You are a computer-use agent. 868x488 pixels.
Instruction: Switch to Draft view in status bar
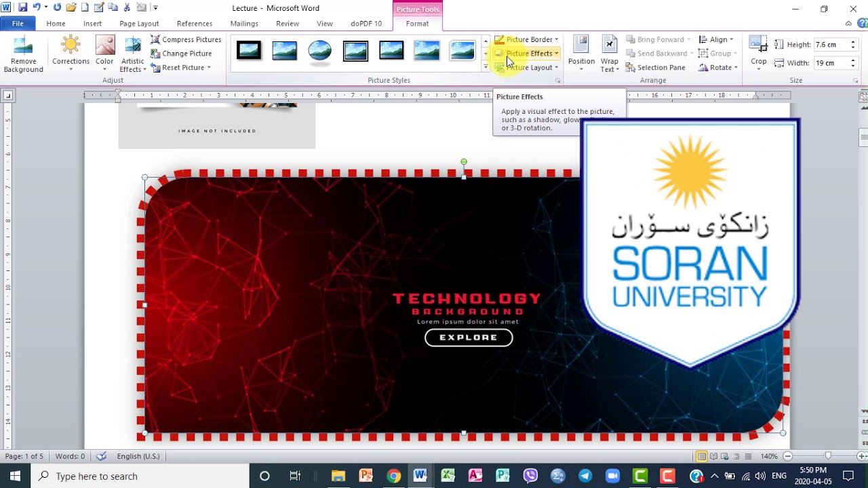point(749,456)
